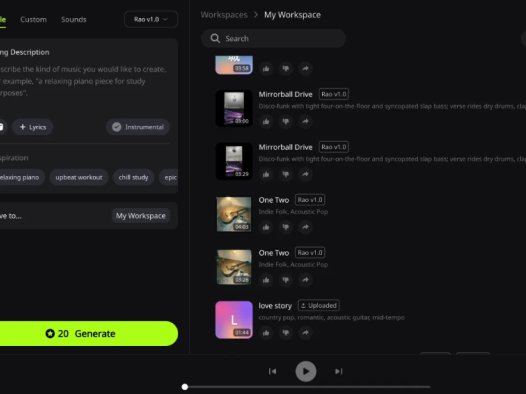Dislike the first One Two track
This screenshot has width=526, height=394.
tap(285, 227)
